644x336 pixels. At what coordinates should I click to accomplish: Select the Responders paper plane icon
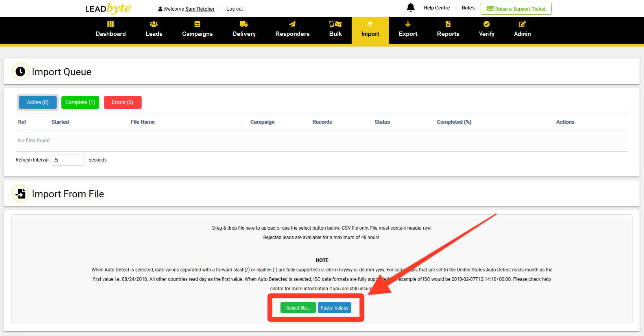[292, 24]
